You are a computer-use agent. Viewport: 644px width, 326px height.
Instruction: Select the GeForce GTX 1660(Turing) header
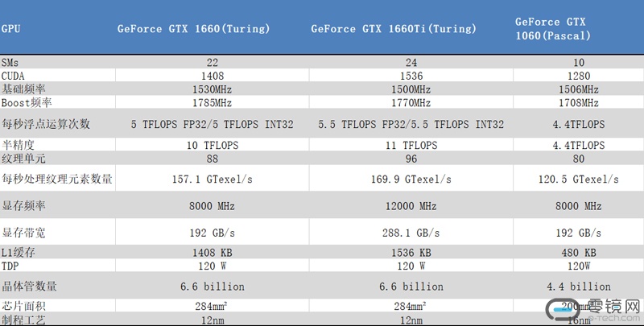click(x=193, y=29)
